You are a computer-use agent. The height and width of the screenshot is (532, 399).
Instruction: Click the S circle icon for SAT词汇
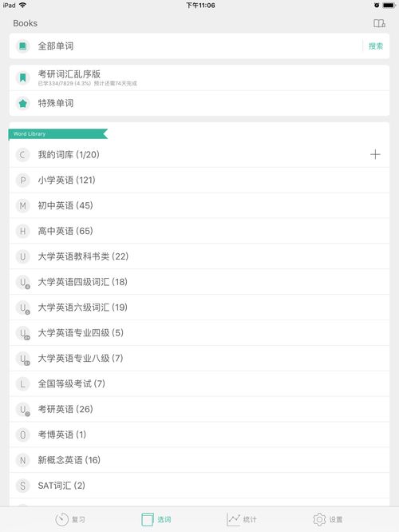(x=22, y=486)
